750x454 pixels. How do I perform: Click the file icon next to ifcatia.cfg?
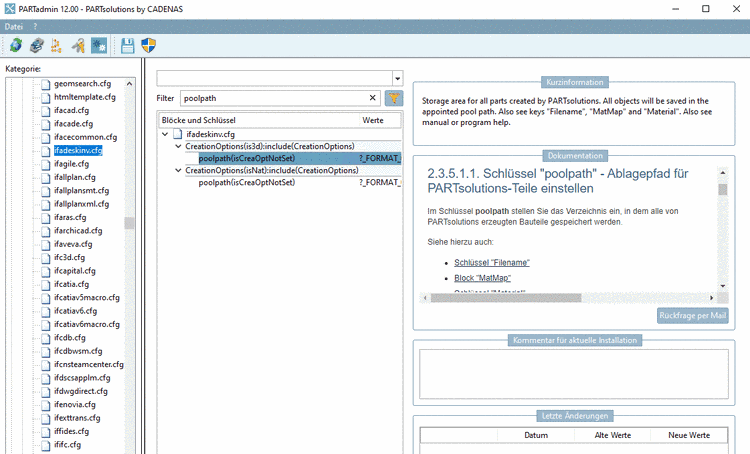[x=45, y=285]
